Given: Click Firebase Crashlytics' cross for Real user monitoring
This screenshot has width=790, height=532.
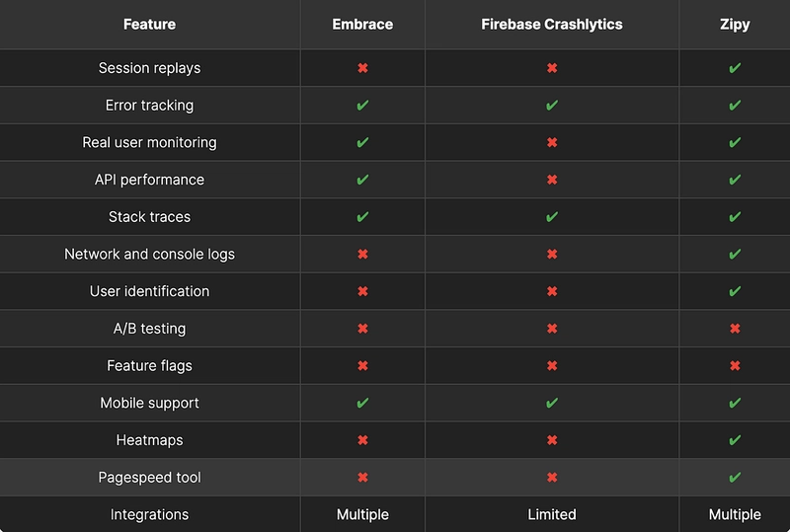Looking at the screenshot, I should click(x=552, y=142).
